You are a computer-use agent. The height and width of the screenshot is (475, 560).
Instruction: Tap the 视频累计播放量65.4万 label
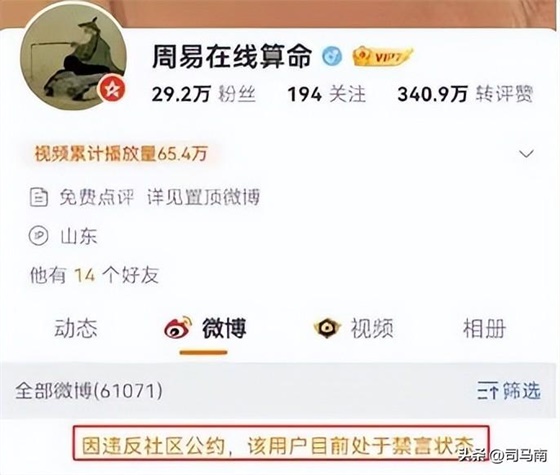coord(121,154)
